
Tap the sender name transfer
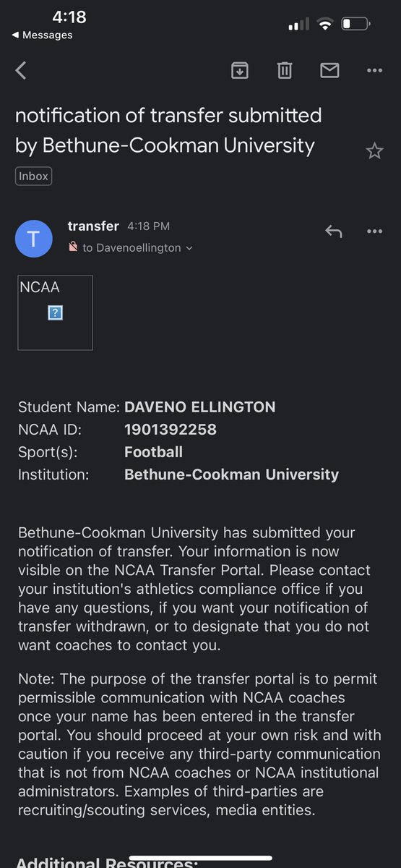[x=93, y=226]
